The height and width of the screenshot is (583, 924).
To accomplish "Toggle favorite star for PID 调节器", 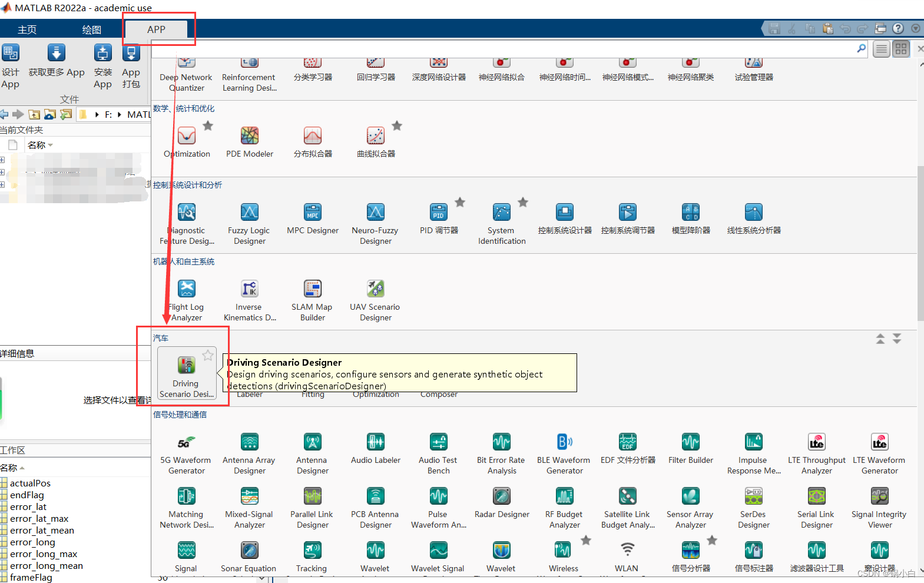I will click(x=460, y=202).
